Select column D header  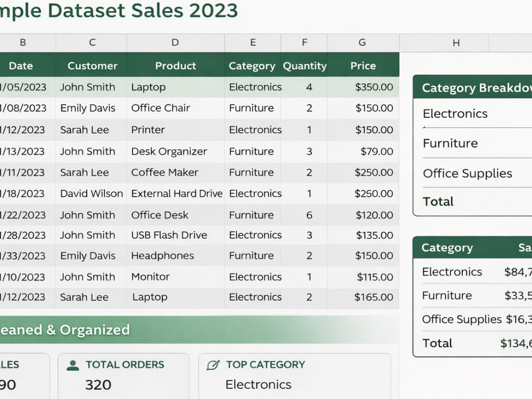coord(175,43)
